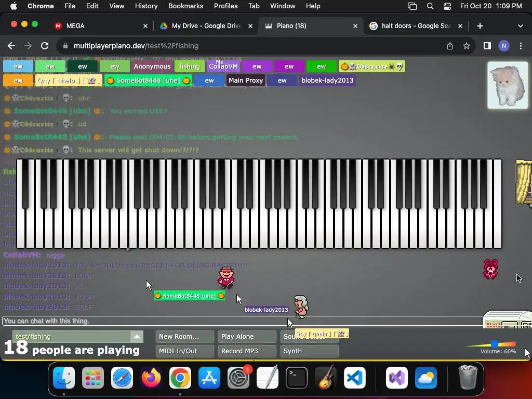The width and height of the screenshot is (532, 399).
Task: Click the New Room... button
Action: (x=185, y=337)
